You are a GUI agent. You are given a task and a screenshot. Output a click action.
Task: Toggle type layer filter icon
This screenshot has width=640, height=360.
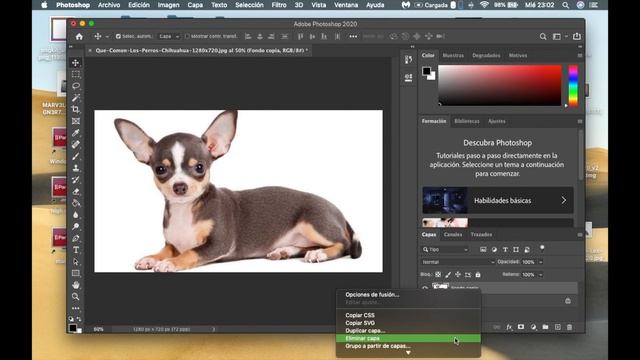(x=505, y=249)
